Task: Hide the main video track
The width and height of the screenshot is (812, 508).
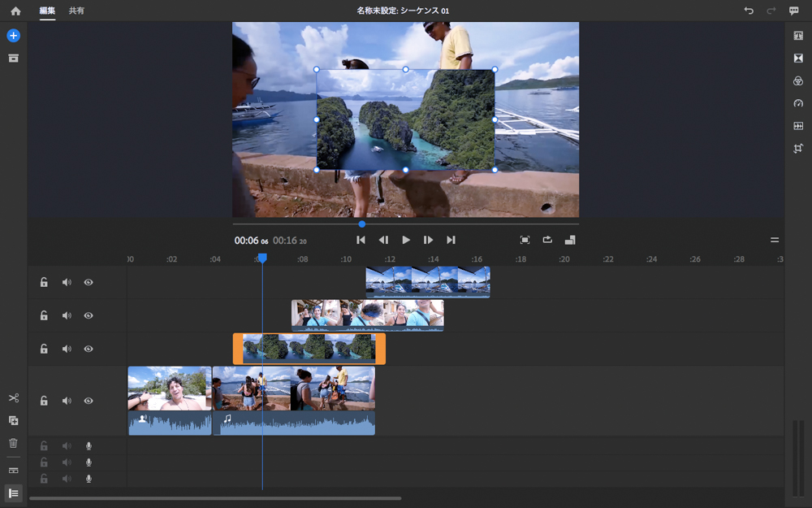Action: pos(89,401)
